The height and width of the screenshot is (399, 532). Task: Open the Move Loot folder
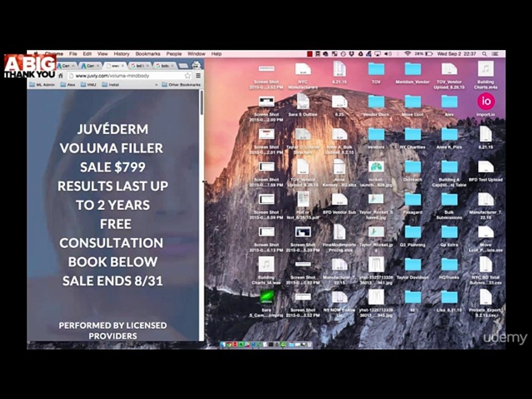point(412,102)
